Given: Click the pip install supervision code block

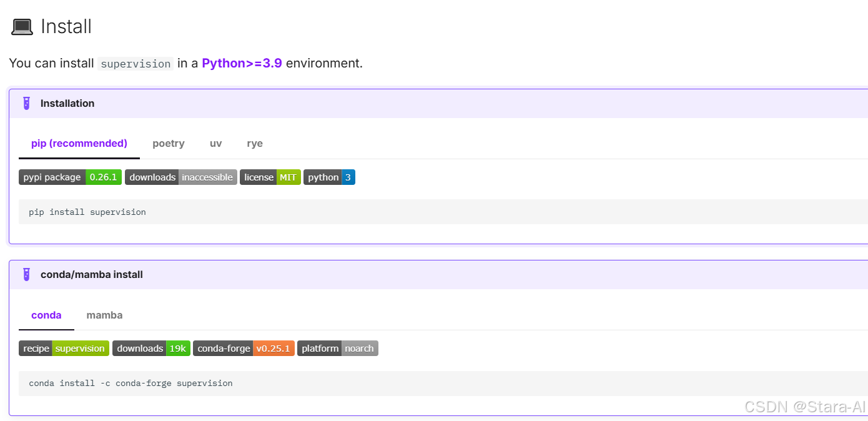Looking at the screenshot, I should tap(443, 212).
